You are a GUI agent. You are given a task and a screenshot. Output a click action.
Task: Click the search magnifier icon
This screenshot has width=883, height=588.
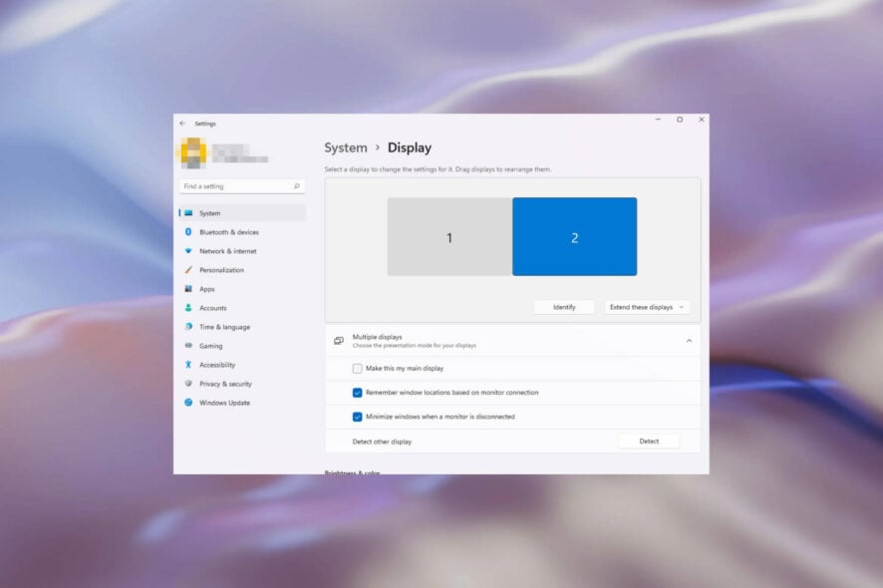[x=297, y=185]
